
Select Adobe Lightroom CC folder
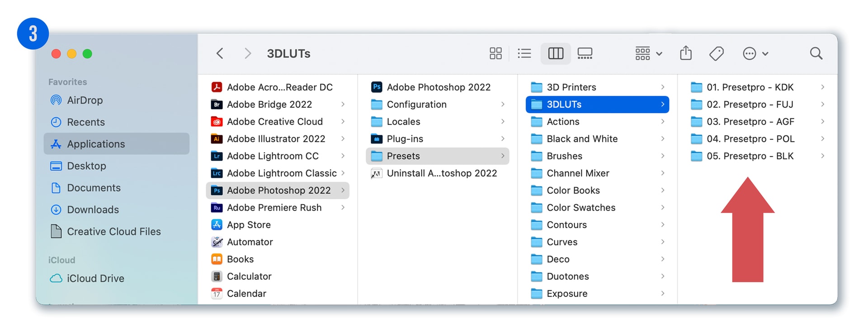pos(278,156)
